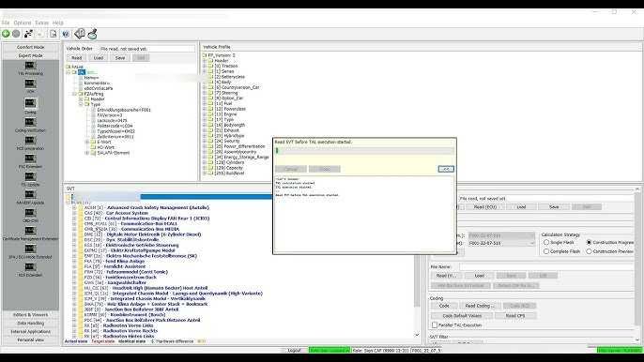Open the Extras menu
The image size is (644, 362).
(x=42, y=23)
